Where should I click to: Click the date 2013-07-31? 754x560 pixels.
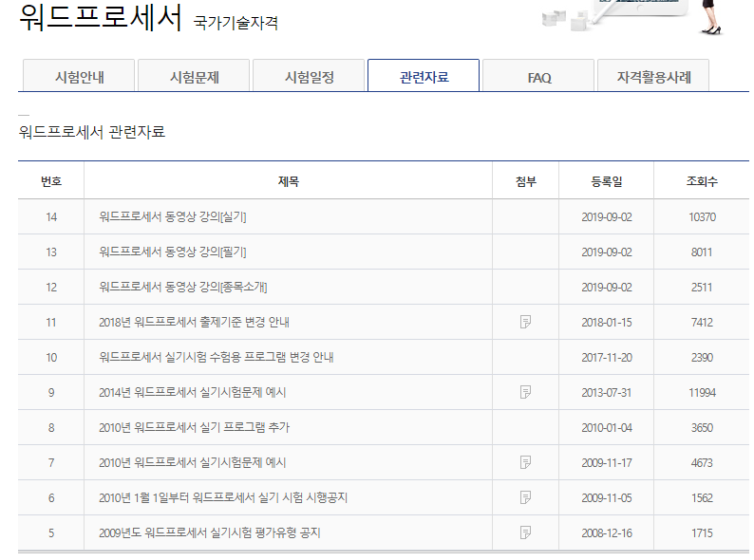coord(607,393)
